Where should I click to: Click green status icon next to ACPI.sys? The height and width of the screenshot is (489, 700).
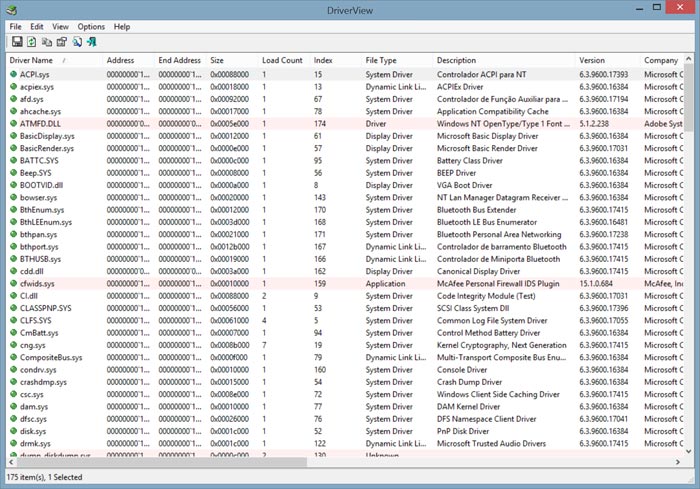pyautogui.click(x=13, y=75)
